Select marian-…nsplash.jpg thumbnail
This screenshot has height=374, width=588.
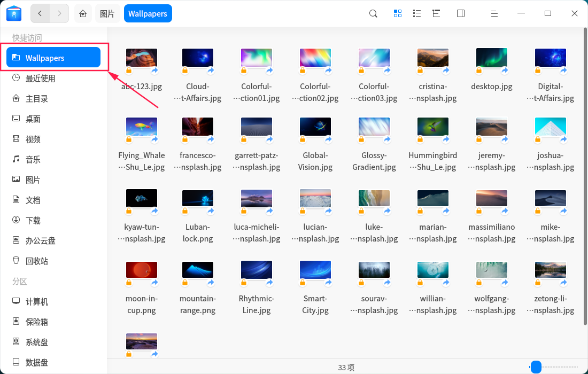(433, 198)
